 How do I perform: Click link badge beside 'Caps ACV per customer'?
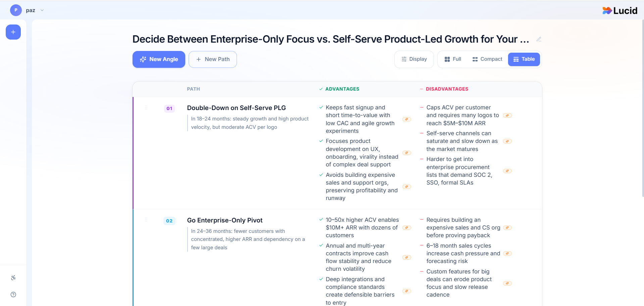(507, 115)
